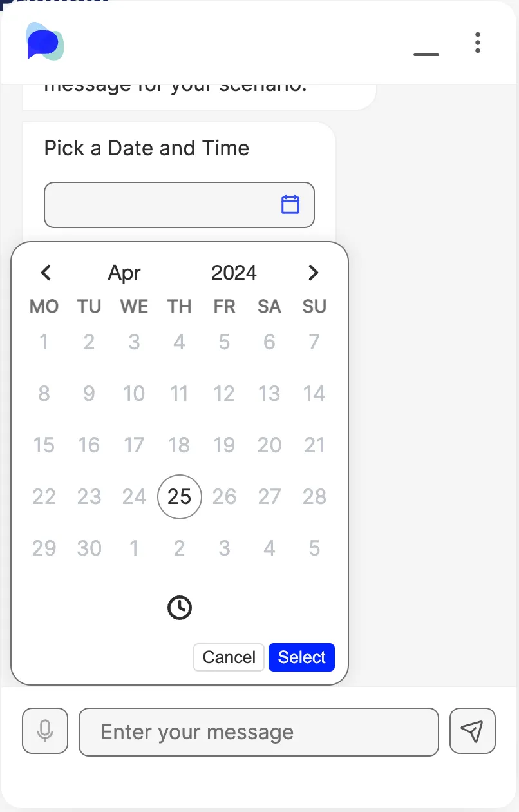Click the chatbot logo icon
The height and width of the screenshot is (812, 519).
(46, 41)
